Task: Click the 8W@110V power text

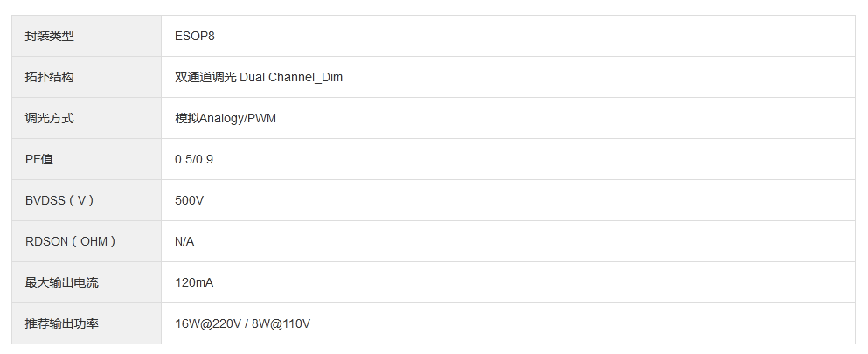Action: pyautogui.click(x=281, y=323)
